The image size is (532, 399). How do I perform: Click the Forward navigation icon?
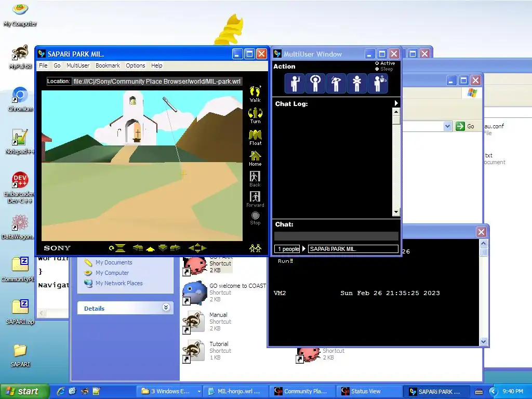pos(255,199)
